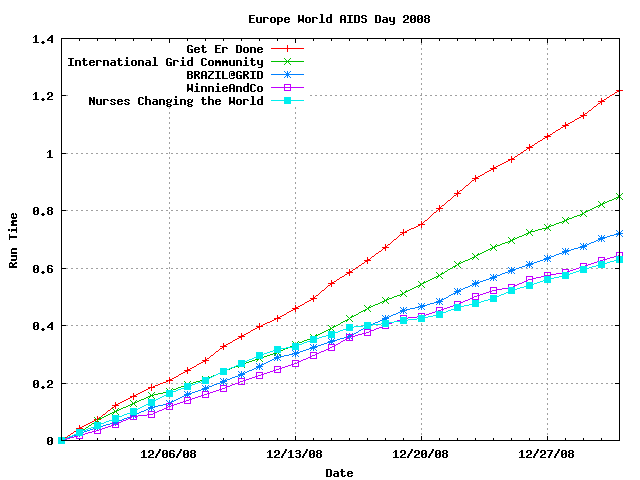Select the International Grid Community legend label
640x480 pixels.
point(165,62)
